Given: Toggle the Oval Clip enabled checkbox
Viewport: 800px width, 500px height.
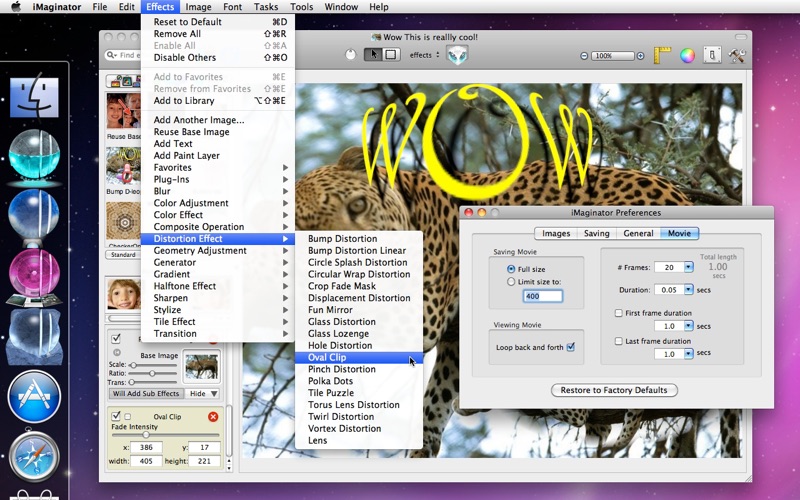Looking at the screenshot, I should (116, 416).
